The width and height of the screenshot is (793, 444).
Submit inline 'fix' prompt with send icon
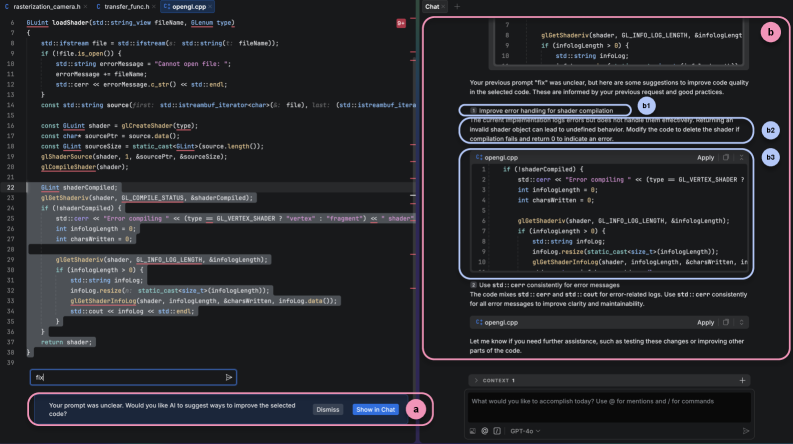[229, 377]
